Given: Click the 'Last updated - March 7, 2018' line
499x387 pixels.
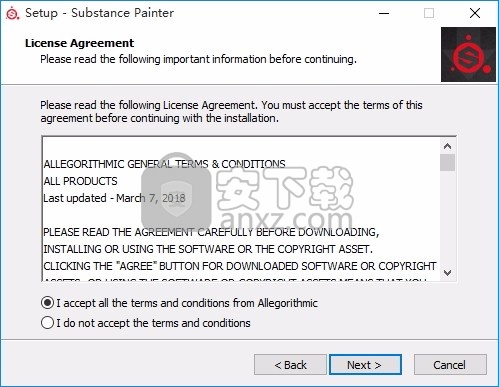Looking at the screenshot, I should [x=114, y=198].
